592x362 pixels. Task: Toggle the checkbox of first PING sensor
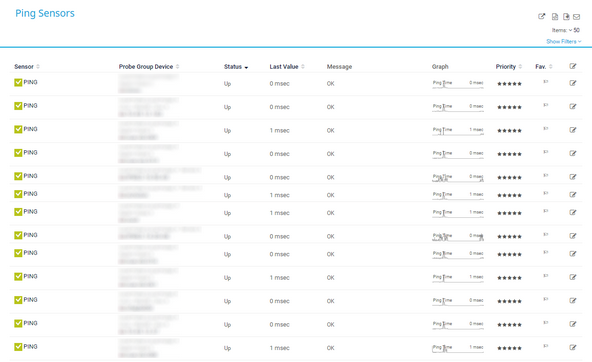coord(18,82)
